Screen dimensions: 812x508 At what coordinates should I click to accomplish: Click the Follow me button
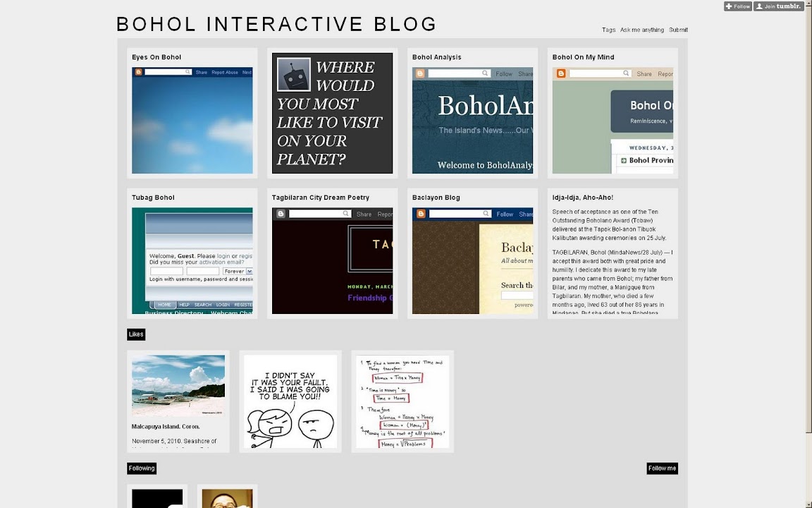(663, 468)
